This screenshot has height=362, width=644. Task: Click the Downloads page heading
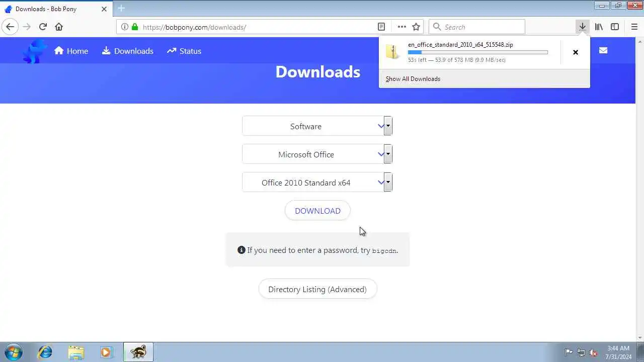tap(318, 72)
